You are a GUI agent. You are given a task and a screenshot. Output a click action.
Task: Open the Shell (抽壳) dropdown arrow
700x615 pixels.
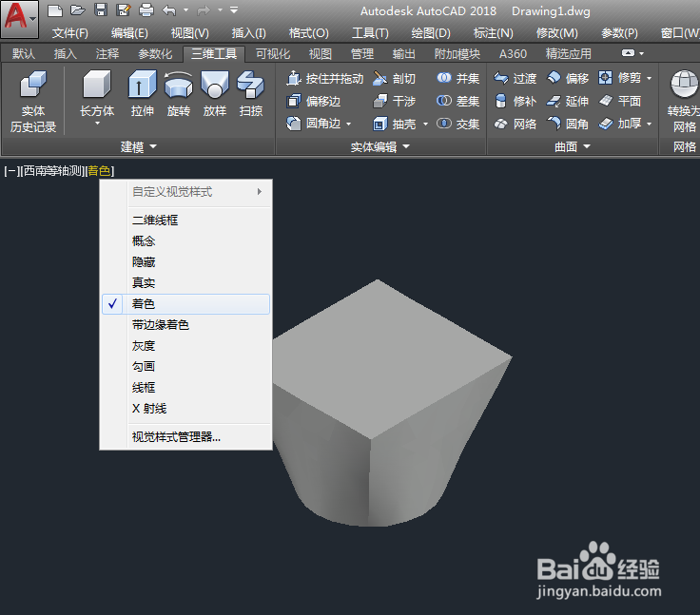coord(425,125)
